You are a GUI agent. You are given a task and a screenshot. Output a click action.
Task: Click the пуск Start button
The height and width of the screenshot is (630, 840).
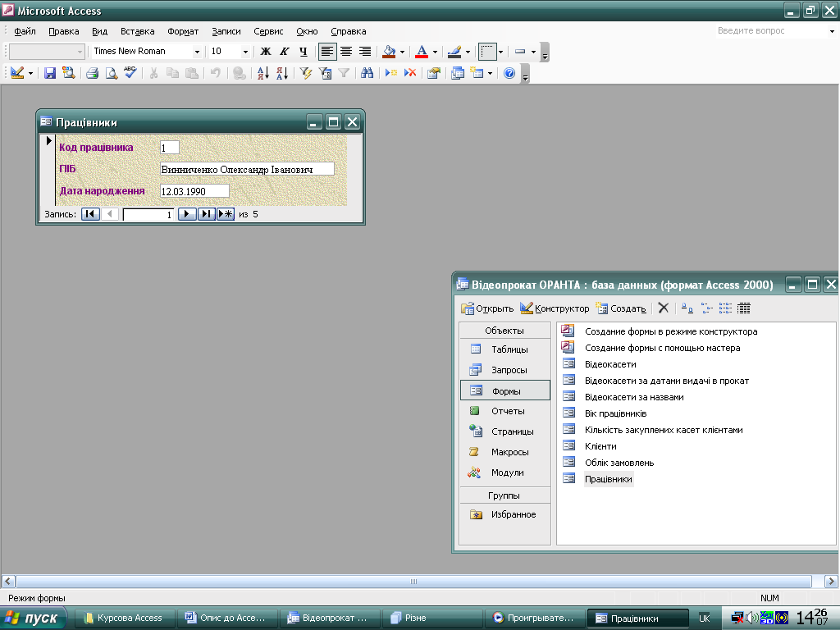pos(33,619)
